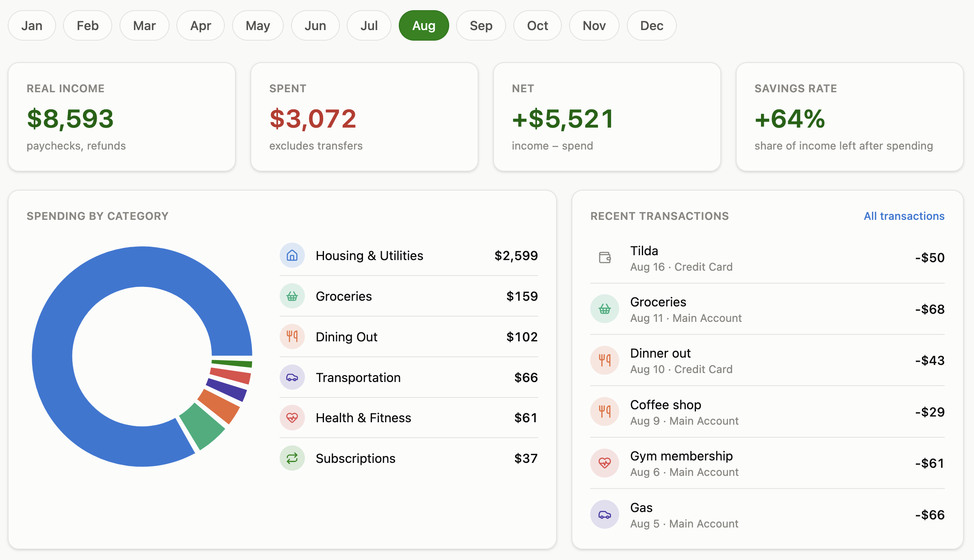Select the Feb month tab
This screenshot has height=560, width=974.
(87, 26)
